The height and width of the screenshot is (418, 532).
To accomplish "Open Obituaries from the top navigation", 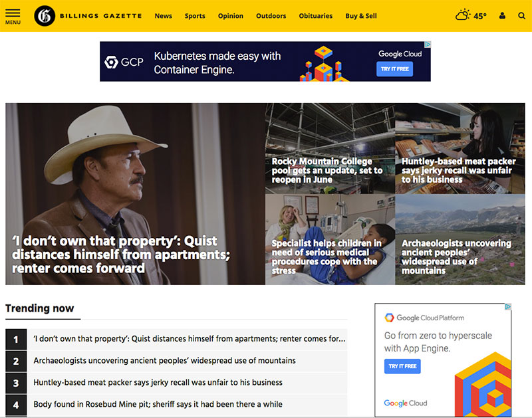I will click(315, 16).
